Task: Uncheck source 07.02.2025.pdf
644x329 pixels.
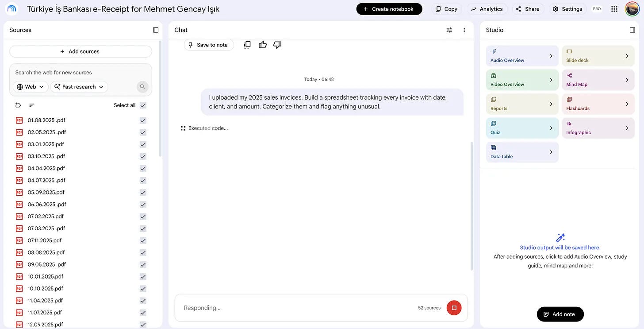Action: click(143, 217)
